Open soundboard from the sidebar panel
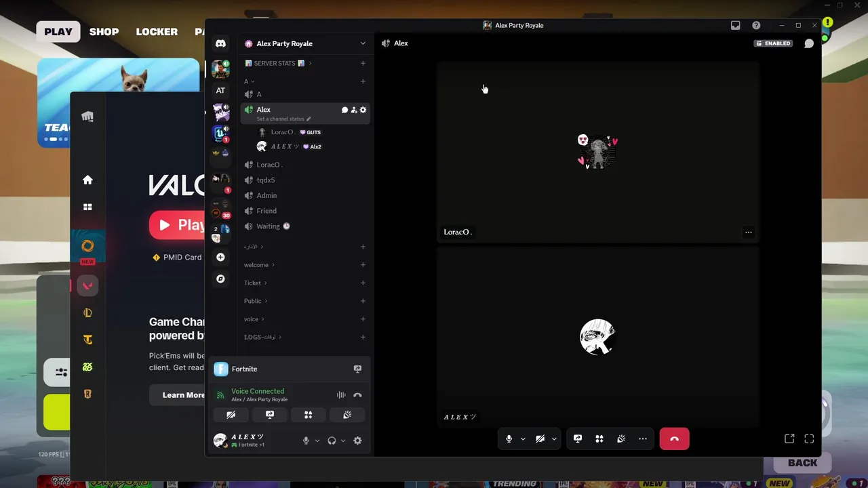868x488 pixels. point(347,415)
